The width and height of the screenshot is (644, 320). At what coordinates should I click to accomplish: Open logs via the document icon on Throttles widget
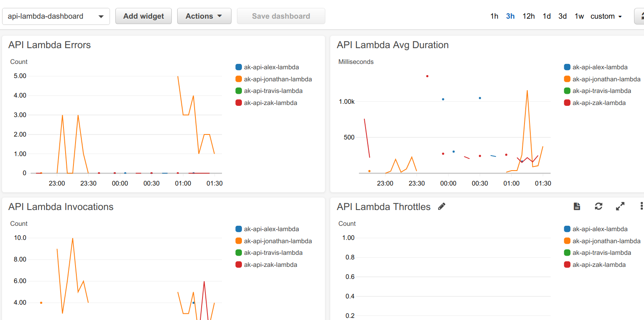pyautogui.click(x=577, y=206)
